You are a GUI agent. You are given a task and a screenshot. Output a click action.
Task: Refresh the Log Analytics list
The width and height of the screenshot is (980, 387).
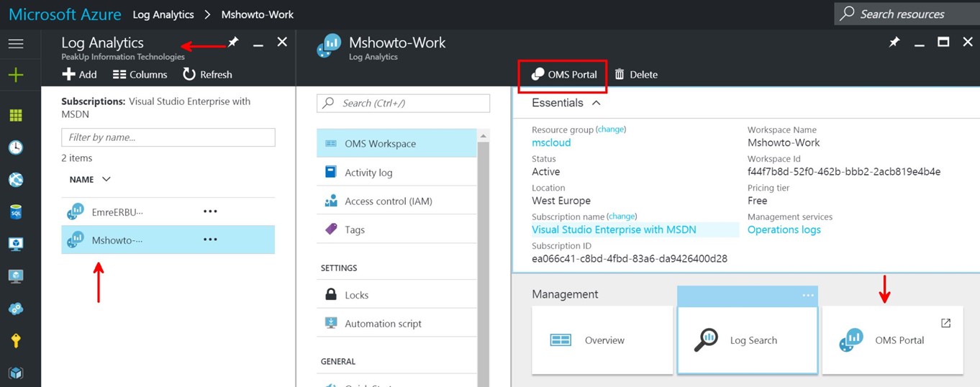(x=207, y=74)
